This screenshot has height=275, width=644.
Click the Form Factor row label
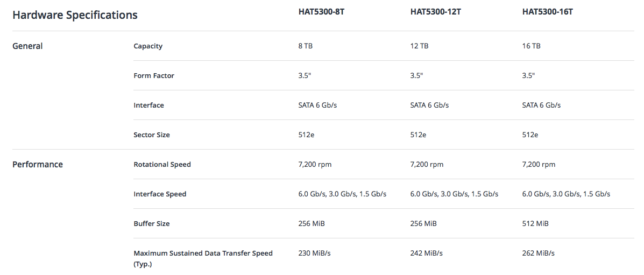154,76
